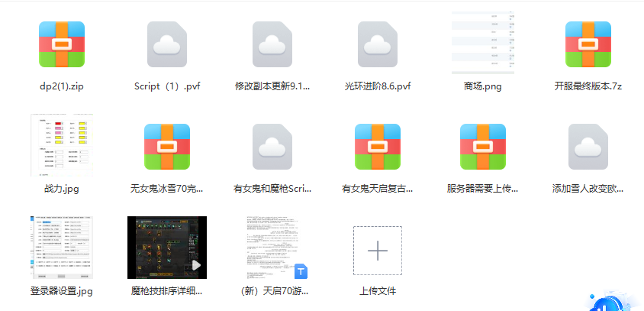Click the blue cloud mascot in corner
644x311 pixels.
612,300
